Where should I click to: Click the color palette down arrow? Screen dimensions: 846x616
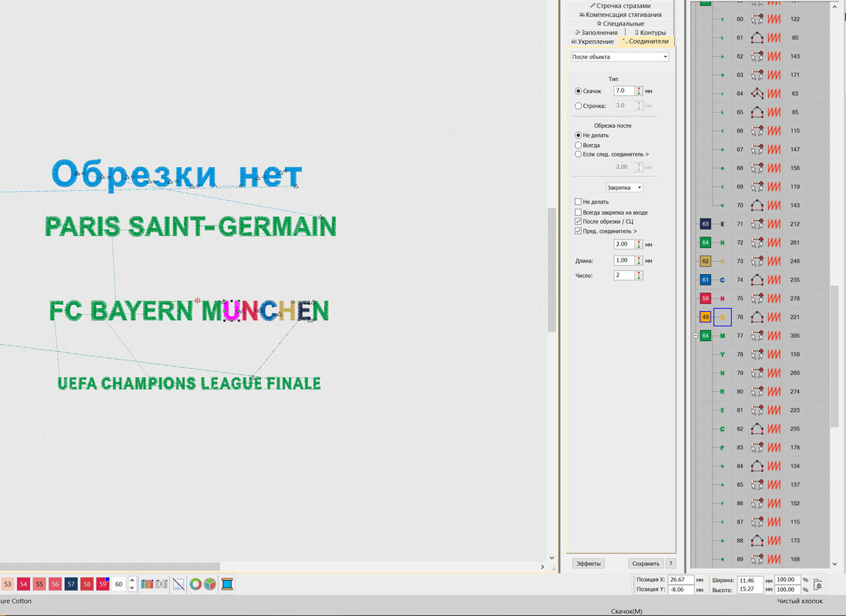[x=132, y=588]
